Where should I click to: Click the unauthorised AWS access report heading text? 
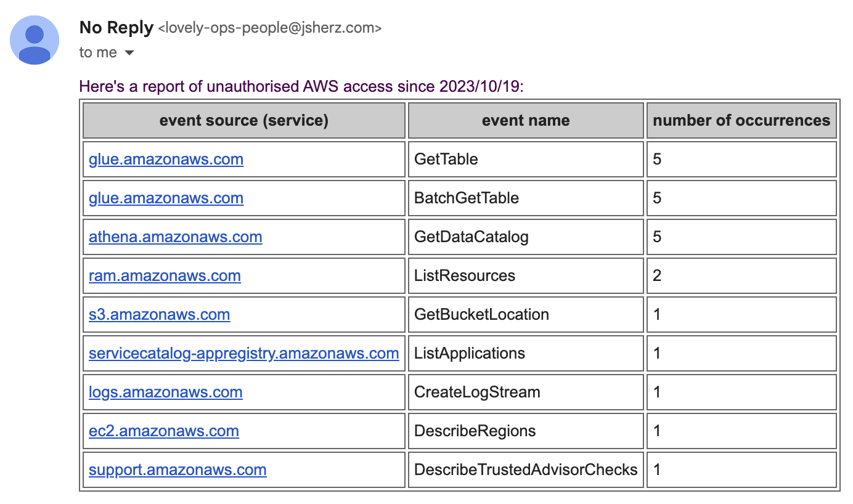tap(301, 87)
